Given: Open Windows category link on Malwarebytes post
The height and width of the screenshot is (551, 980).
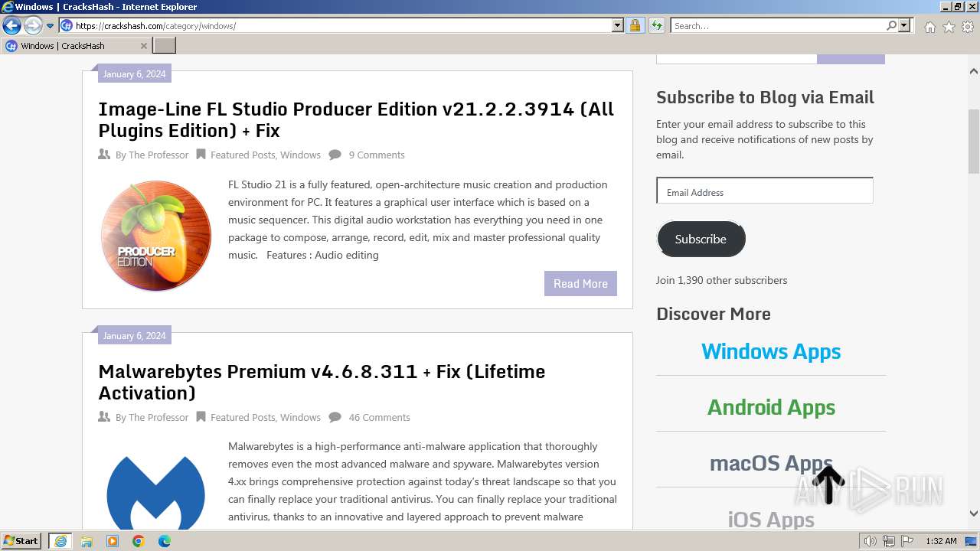Looking at the screenshot, I should [x=300, y=417].
